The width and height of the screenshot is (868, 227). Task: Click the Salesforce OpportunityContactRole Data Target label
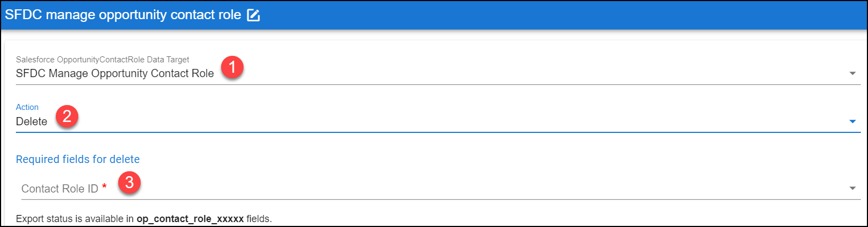[x=102, y=59]
